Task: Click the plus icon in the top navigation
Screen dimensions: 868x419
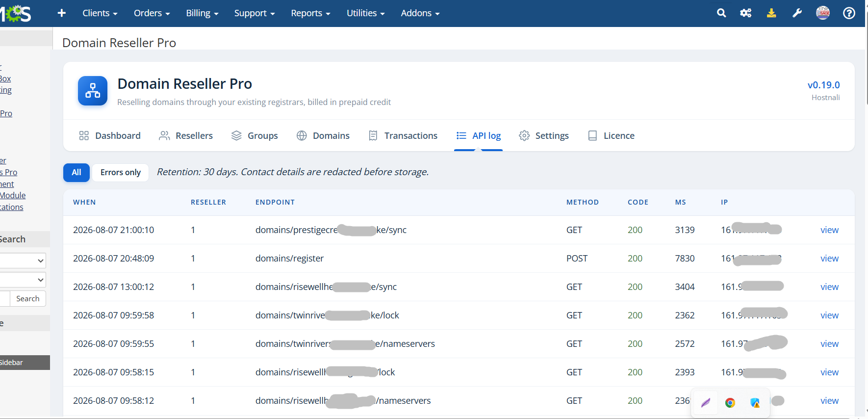Action: pos(61,13)
